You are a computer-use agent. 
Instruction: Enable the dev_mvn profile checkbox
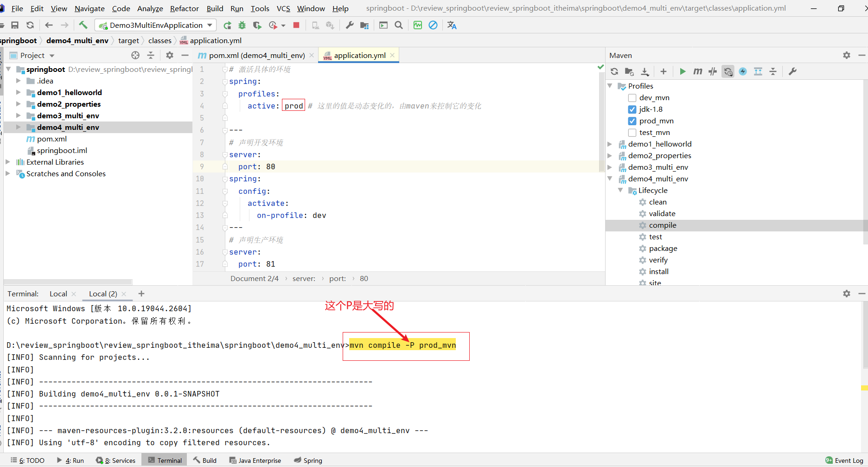coord(632,98)
